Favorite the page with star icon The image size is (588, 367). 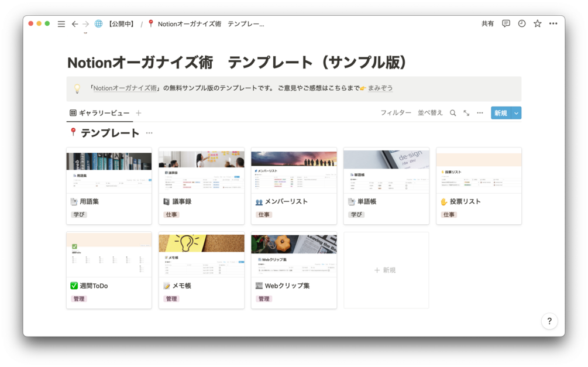click(537, 23)
